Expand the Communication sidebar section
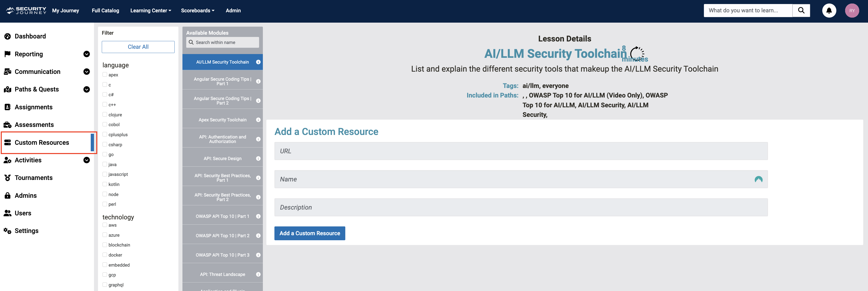868x291 pixels. coord(87,72)
